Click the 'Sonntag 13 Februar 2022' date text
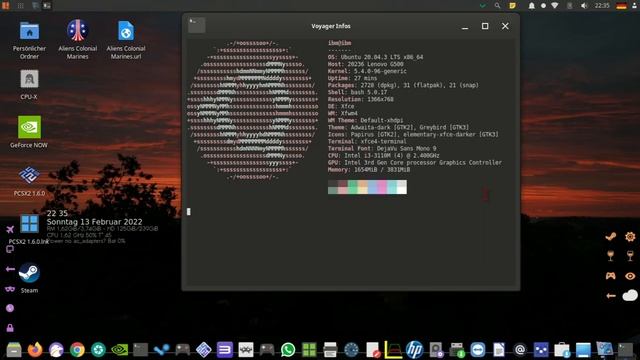 coord(94,222)
